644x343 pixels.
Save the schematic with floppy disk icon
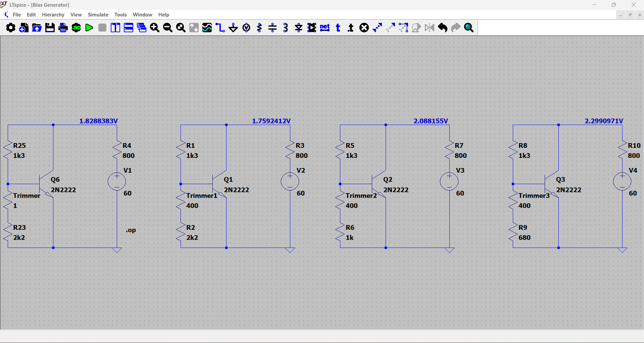point(50,28)
